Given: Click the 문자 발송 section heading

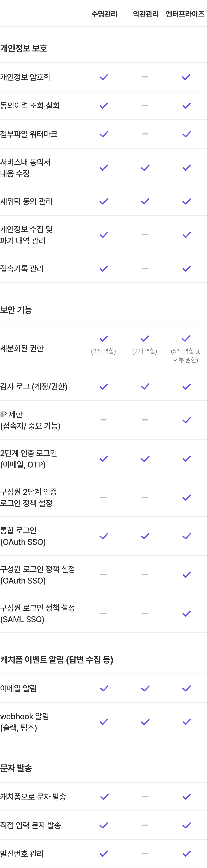Looking at the screenshot, I should click(16, 768).
